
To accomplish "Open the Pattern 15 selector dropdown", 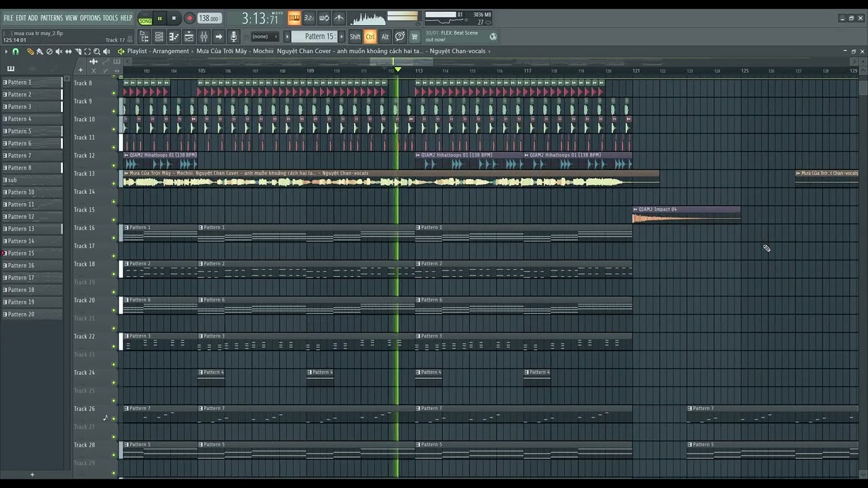I will tap(315, 37).
